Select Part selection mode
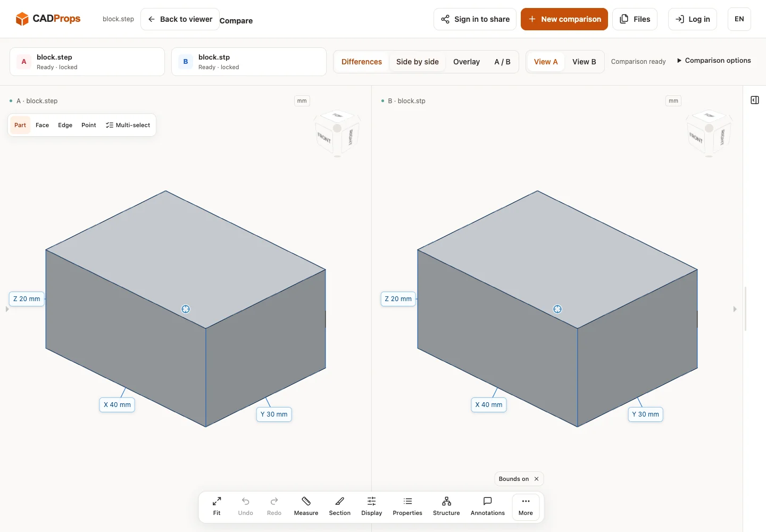This screenshot has width=766, height=532. tap(20, 125)
